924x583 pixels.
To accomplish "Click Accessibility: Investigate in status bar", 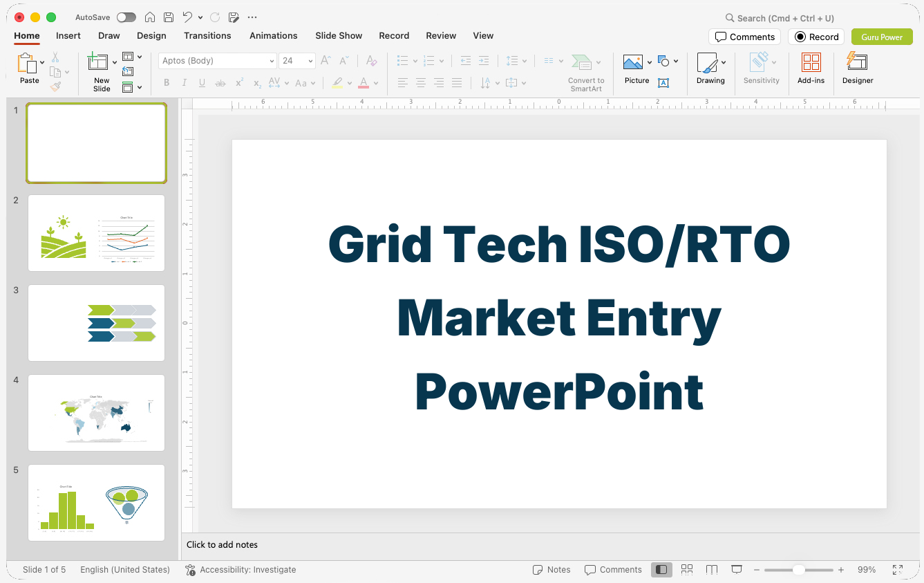I will click(x=241, y=570).
